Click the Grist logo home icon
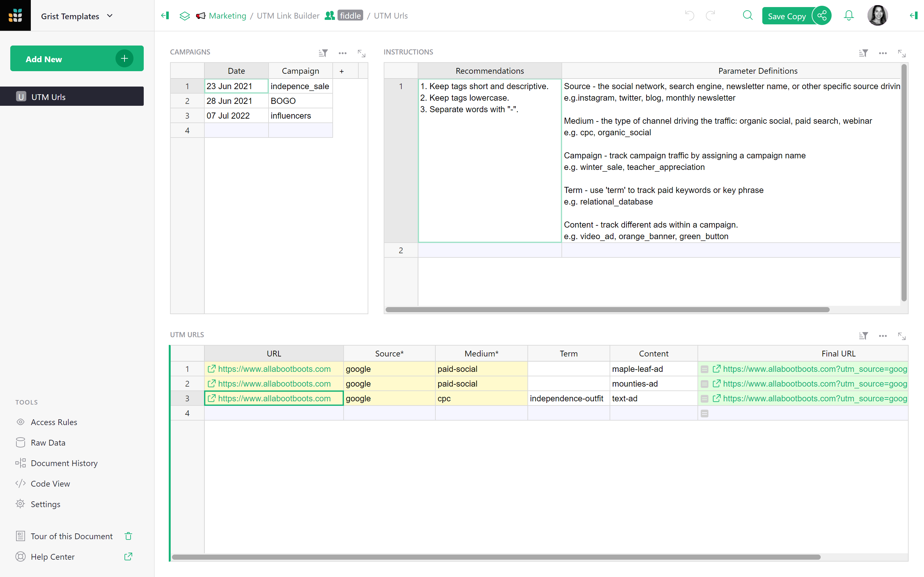Viewport: 924px width, 577px height. [15, 15]
